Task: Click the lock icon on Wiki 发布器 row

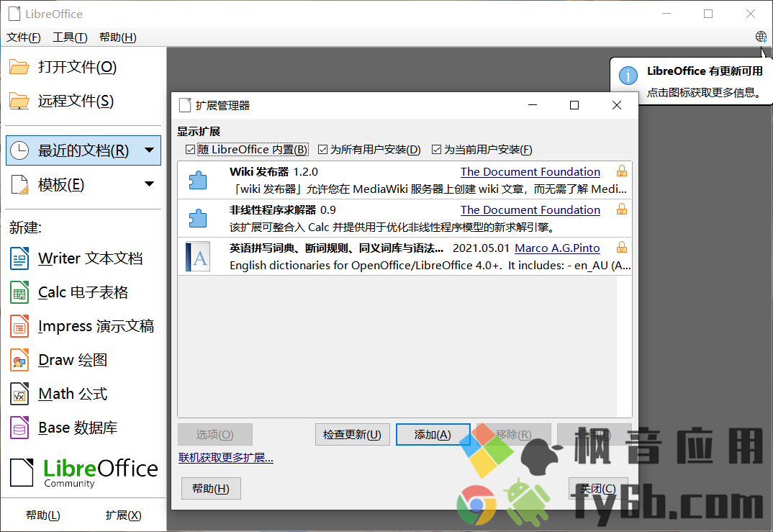Action: (x=622, y=171)
